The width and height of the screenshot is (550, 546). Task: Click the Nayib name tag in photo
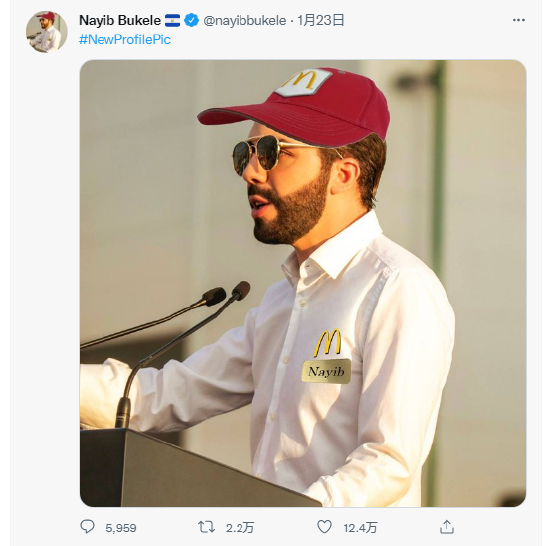(x=326, y=371)
